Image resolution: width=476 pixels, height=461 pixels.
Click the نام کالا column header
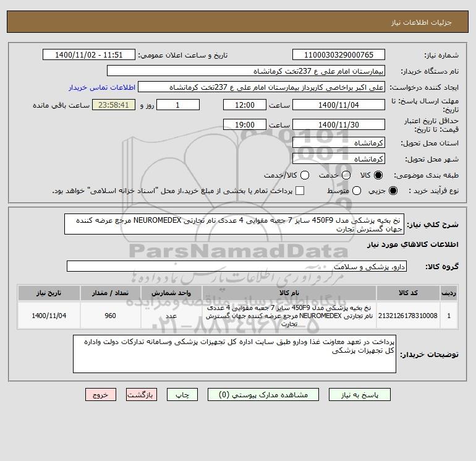(x=289, y=293)
